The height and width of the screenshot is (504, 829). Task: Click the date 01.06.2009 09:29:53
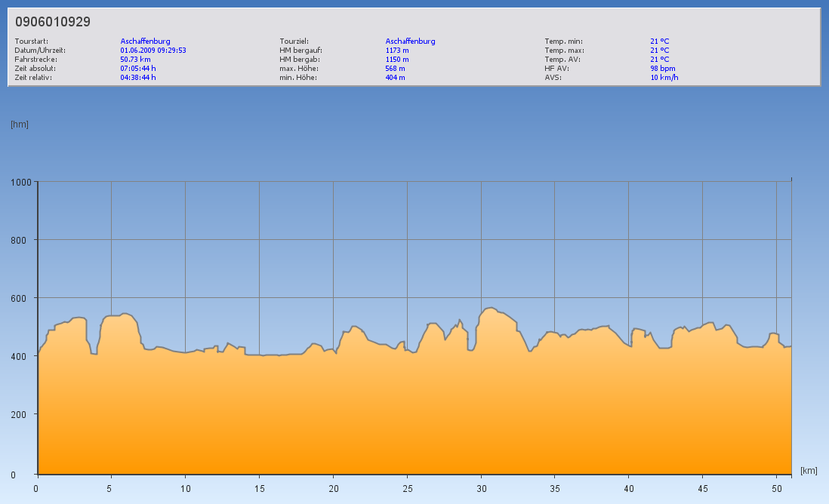(153, 51)
